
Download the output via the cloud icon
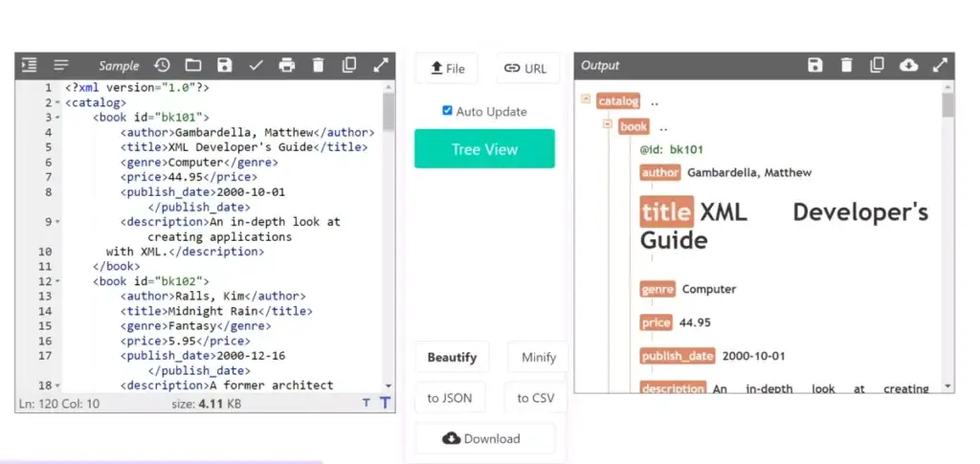(909, 65)
